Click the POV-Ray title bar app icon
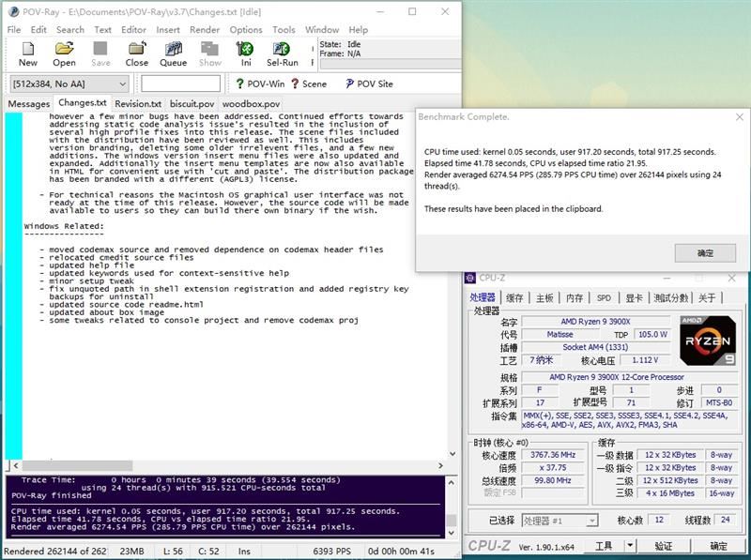 tap(14, 11)
